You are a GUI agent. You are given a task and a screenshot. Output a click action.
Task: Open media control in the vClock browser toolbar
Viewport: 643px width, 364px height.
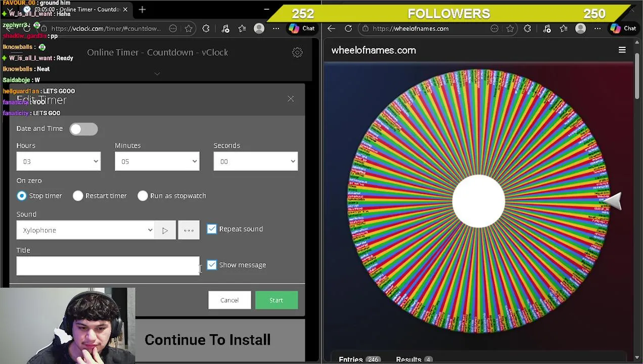pos(225,28)
